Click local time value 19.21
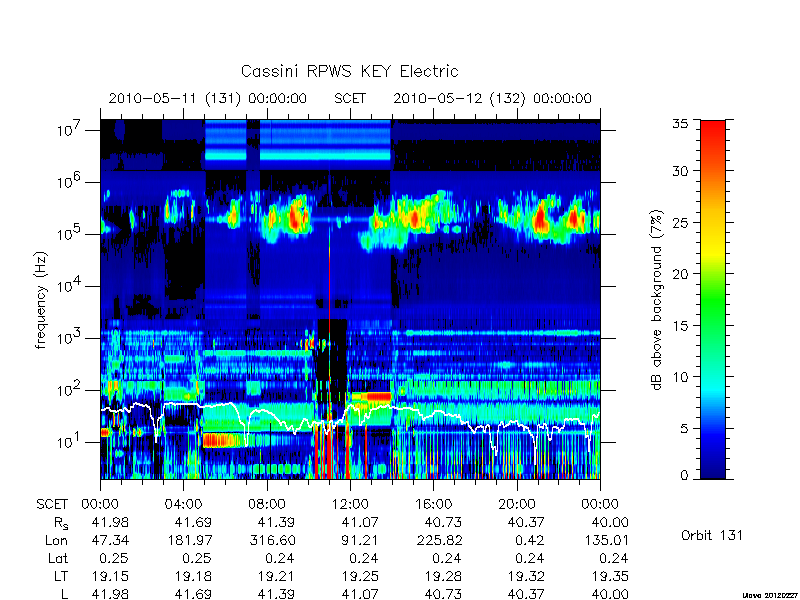 277,576
